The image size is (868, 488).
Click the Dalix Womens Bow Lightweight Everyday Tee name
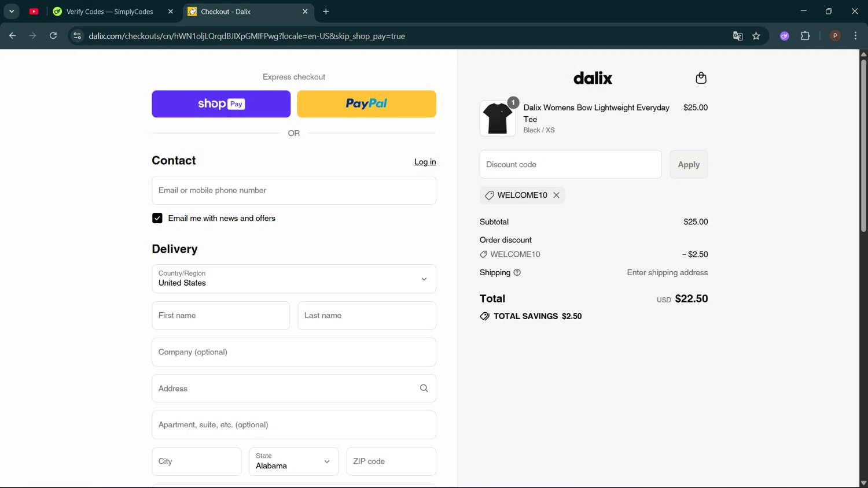[x=597, y=113]
